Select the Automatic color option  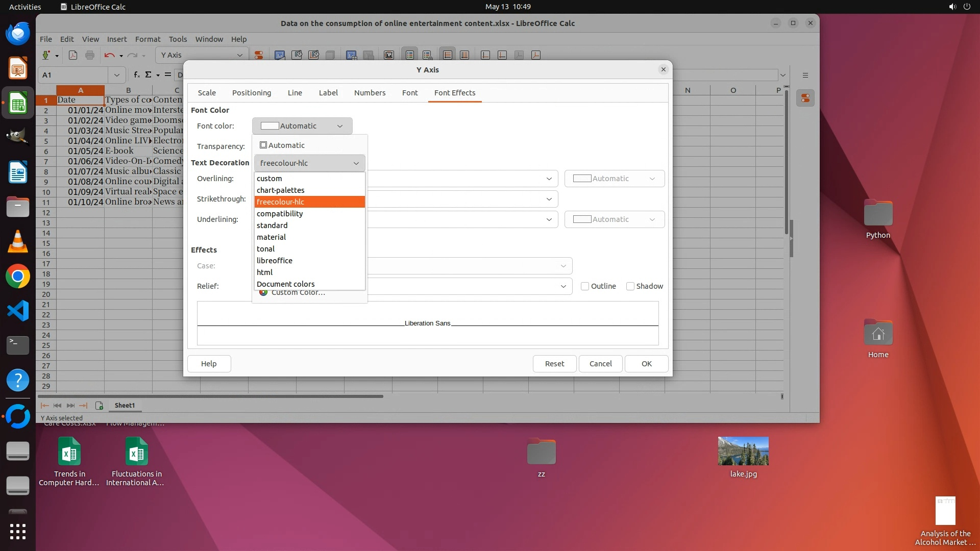tap(282, 145)
